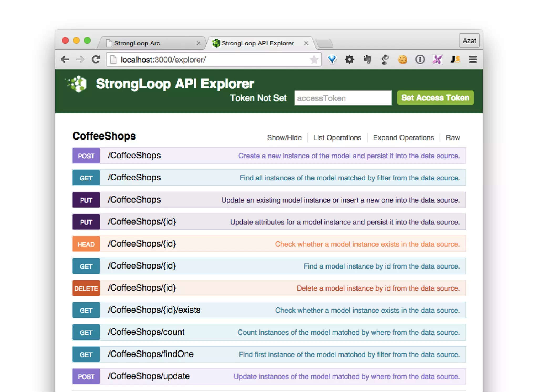Click 'Update attributes for a model instance' description
The image size is (538, 392).
345,222
